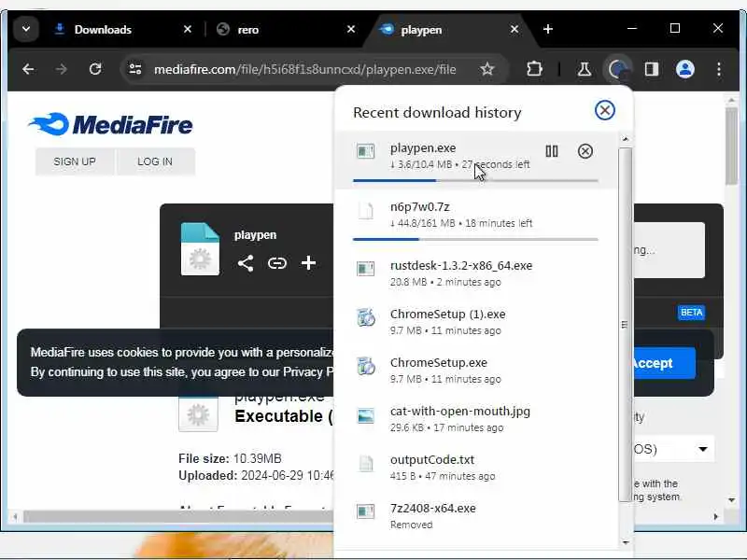
Task: Toggle the browser side panel
Action: coord(652,69)
